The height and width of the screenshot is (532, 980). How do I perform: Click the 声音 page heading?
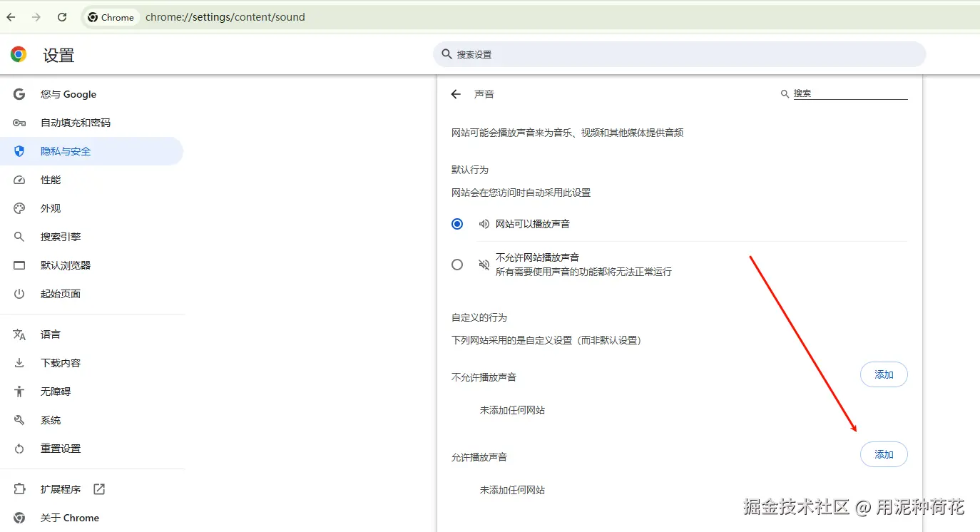click(x=484, y=94)
